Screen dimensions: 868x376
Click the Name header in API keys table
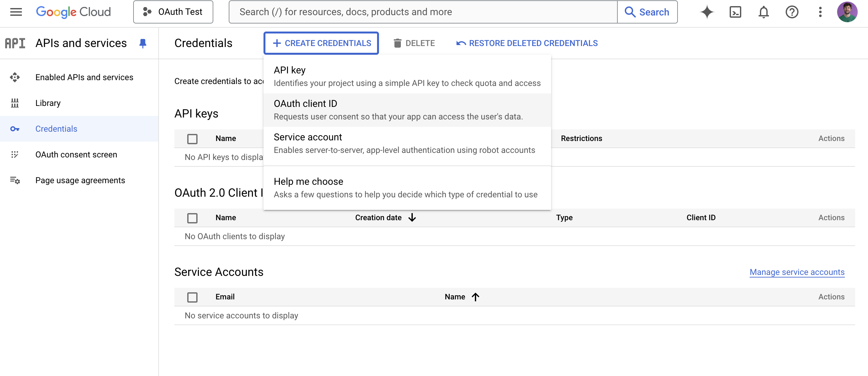pos(226,138)
